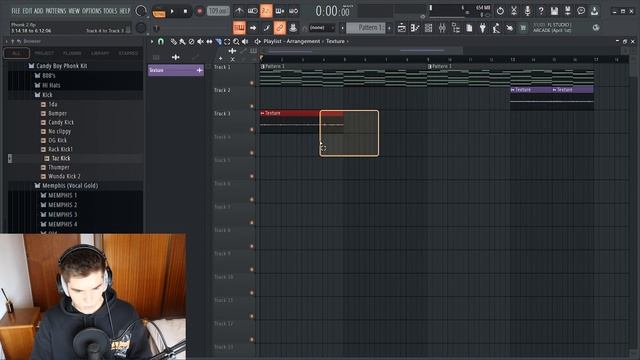
Task: Click the render audio export icon
Action: coord(568,11)
